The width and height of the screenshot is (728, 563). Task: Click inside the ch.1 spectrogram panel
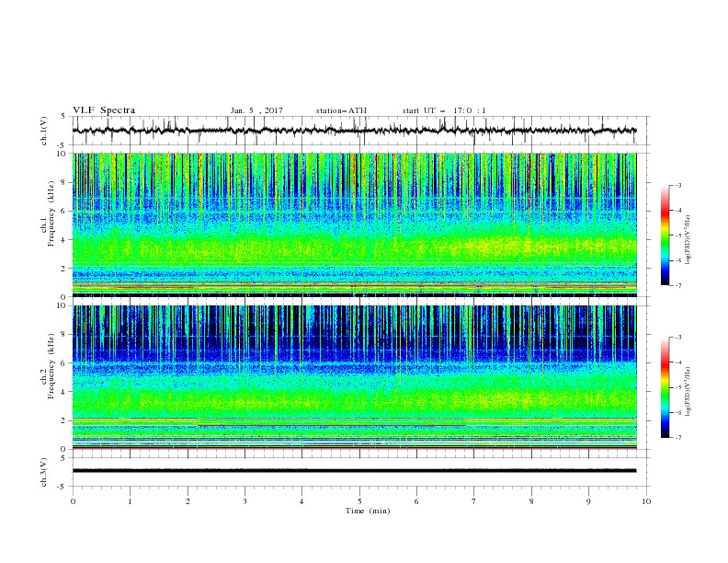point(354,224)
